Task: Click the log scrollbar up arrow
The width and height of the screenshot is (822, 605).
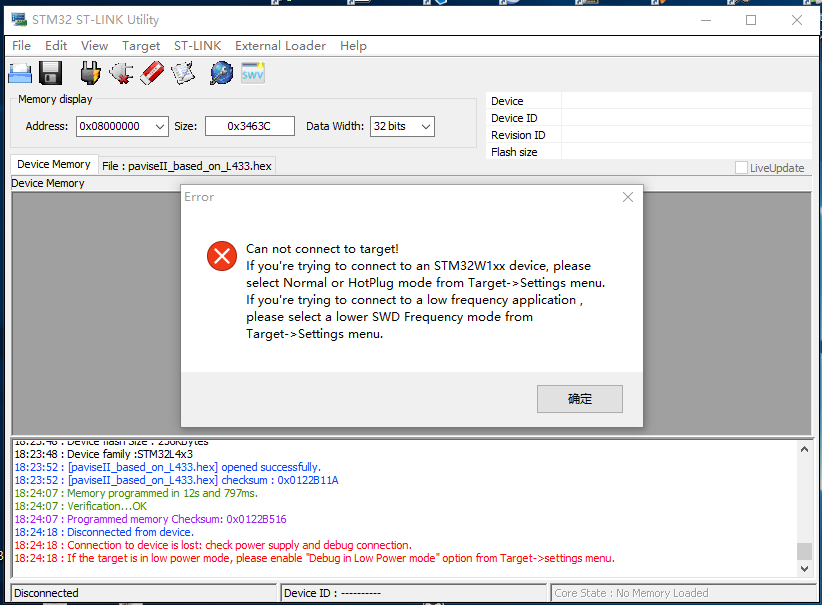Action: 804,449
